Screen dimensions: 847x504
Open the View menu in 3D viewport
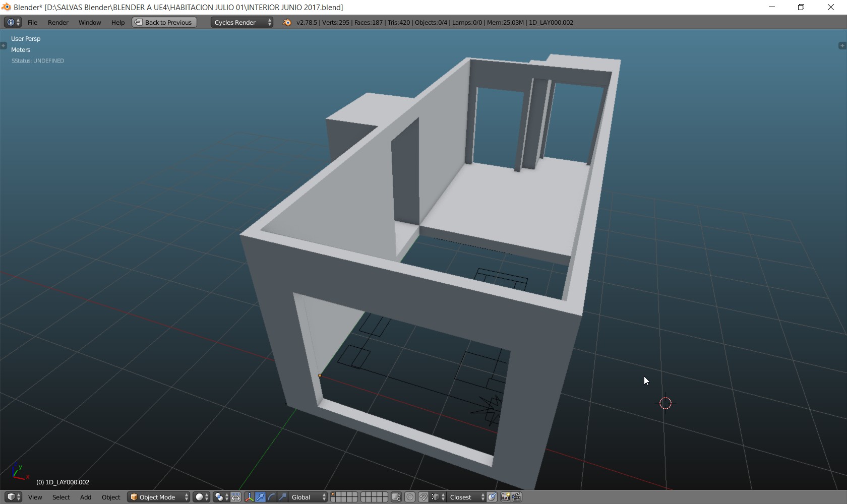(x=35, y=497)
